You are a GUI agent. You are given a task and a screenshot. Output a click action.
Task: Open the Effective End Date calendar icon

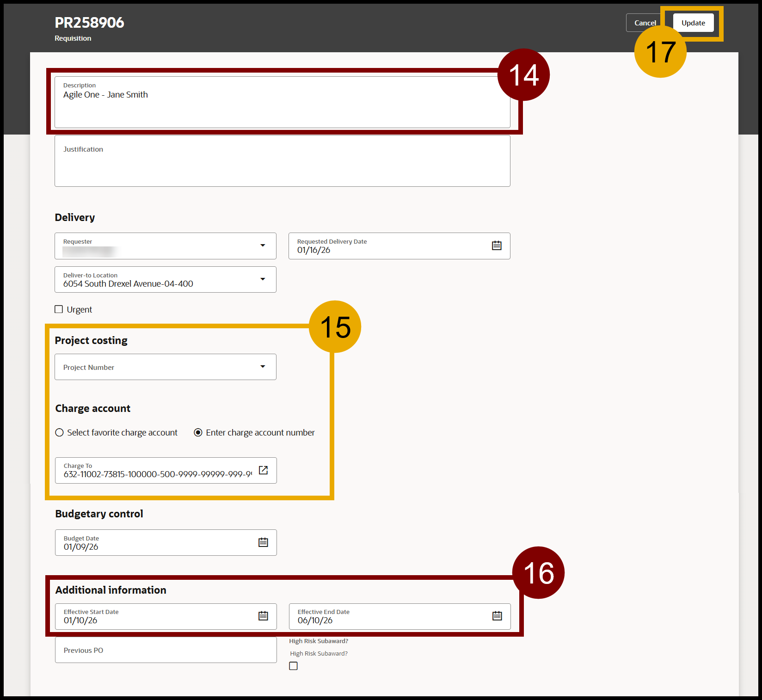point(497,616)
